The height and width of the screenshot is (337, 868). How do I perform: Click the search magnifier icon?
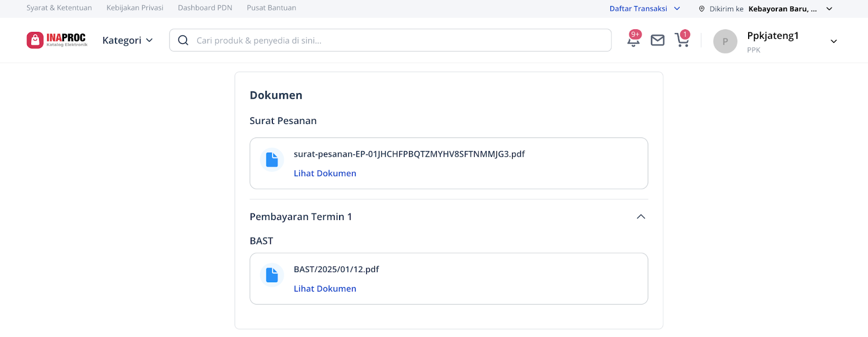pyautogui.click(x=183, y=41)
